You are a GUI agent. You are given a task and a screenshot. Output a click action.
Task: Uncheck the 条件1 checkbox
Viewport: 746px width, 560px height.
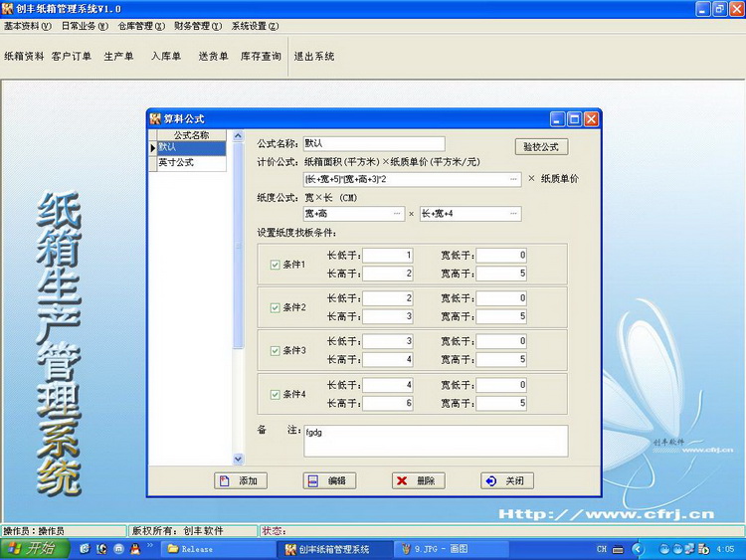[276, 265]
